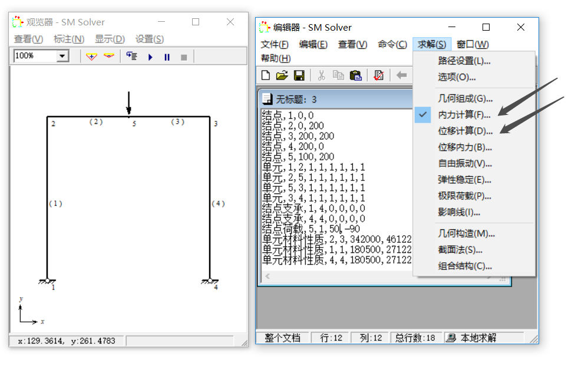Click the step-through list icon in the viewer toolbar
The image size is (588, 369).
click(x=131, y=56)
